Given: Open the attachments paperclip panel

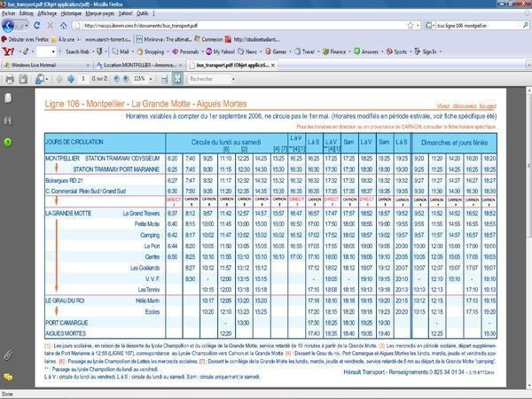Looking at the screenshot, I should point(7,353).
